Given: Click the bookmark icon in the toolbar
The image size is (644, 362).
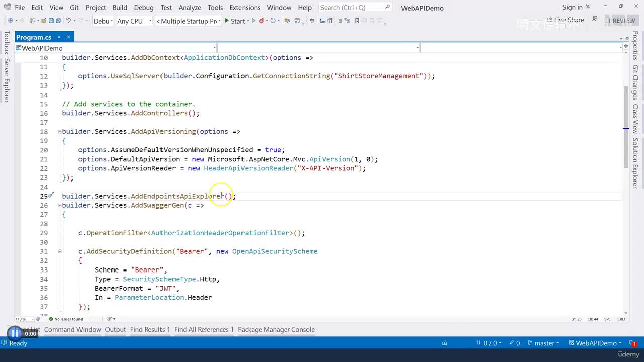Looking at the screenshot, I should pos(357,21).
